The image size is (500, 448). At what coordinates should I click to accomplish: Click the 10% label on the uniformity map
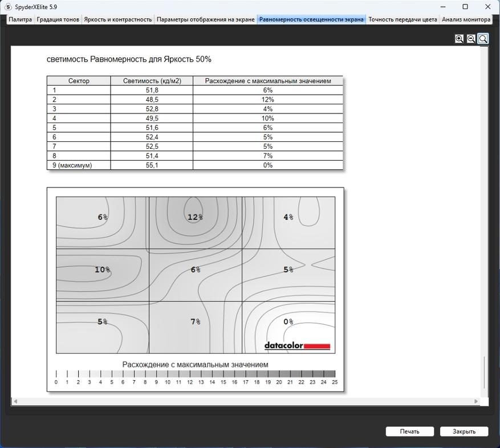point(103,270)
